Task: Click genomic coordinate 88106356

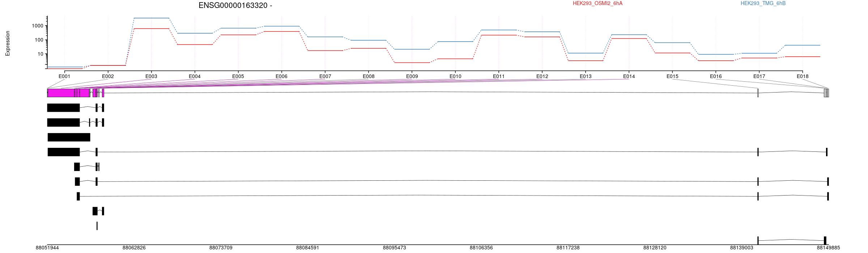Action: tap(481, 248)
